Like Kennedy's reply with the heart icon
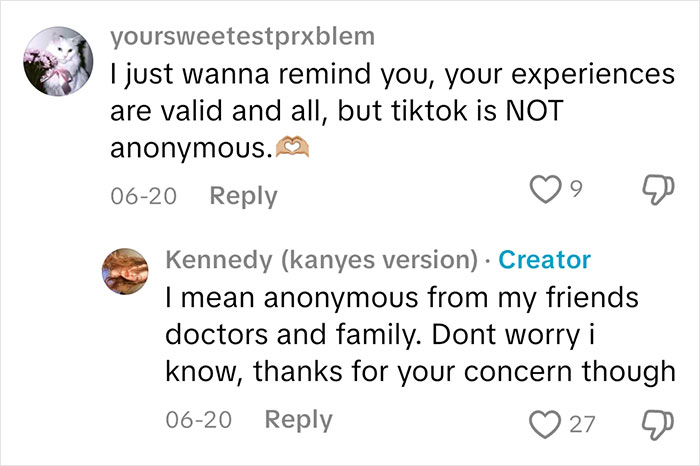Viewport: 700px width, 466px height. click(x=545, y=424)
